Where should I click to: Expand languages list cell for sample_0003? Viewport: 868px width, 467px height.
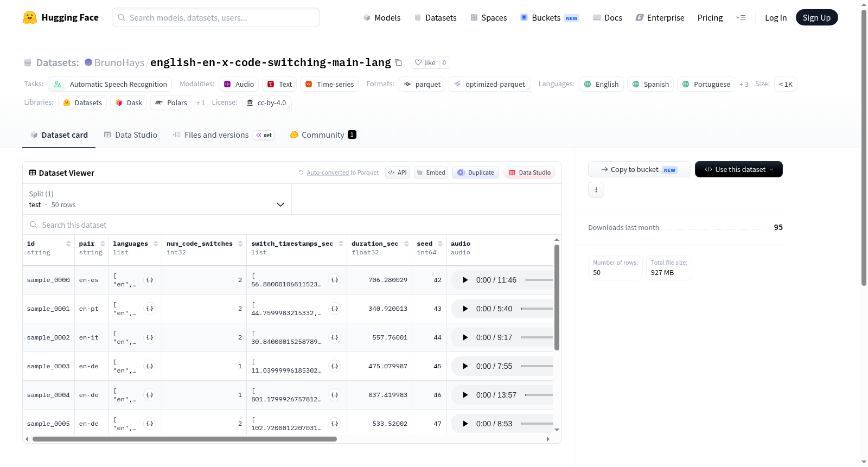(150, 366)
